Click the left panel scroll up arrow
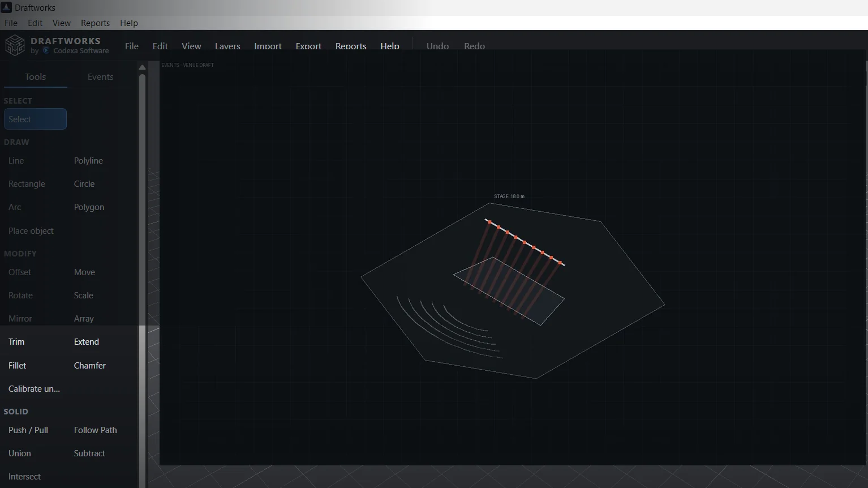This screenshot has width=868, height=488. point(142,67)
